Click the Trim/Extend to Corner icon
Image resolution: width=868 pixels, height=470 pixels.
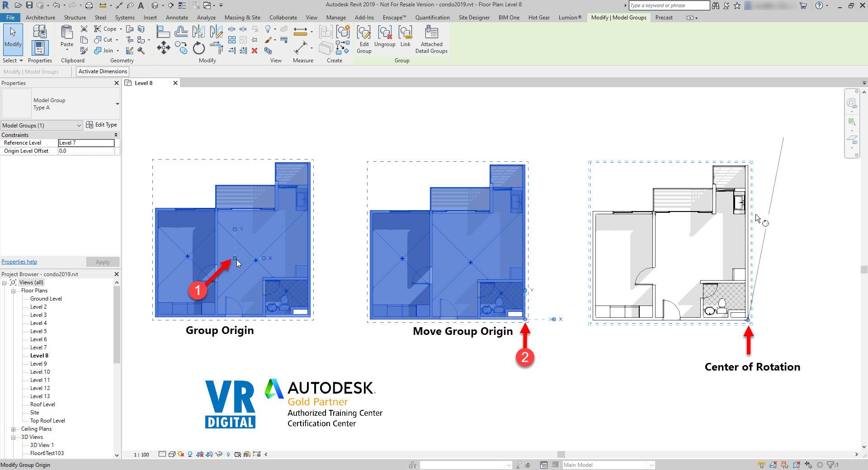coord(217,47)
